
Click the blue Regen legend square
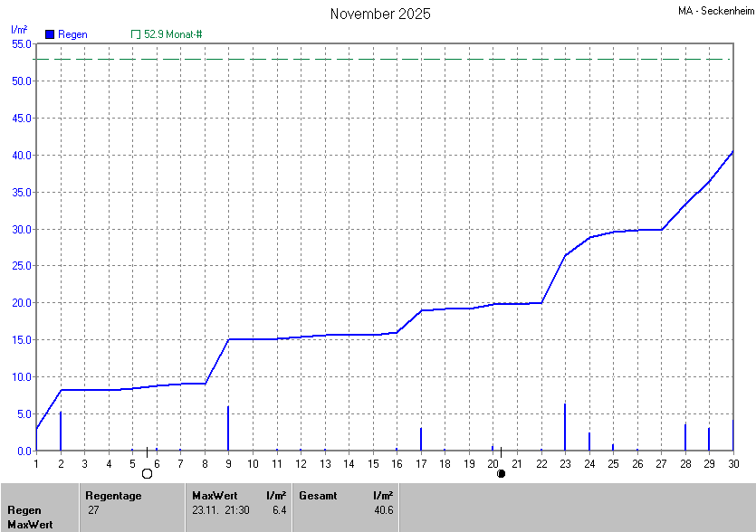(x=50, y=33)
